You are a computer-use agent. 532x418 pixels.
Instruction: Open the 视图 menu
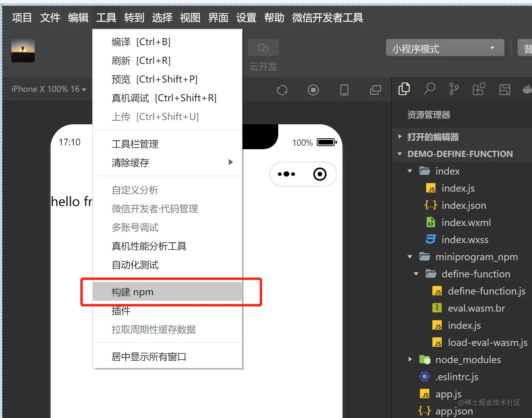tap(190, 18)
